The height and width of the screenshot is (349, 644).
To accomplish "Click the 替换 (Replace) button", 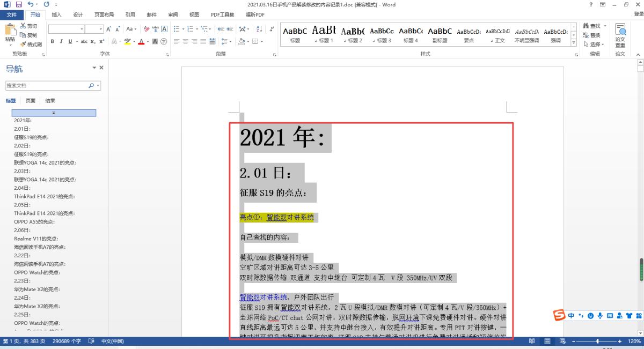I will click(x=595, y=35).
